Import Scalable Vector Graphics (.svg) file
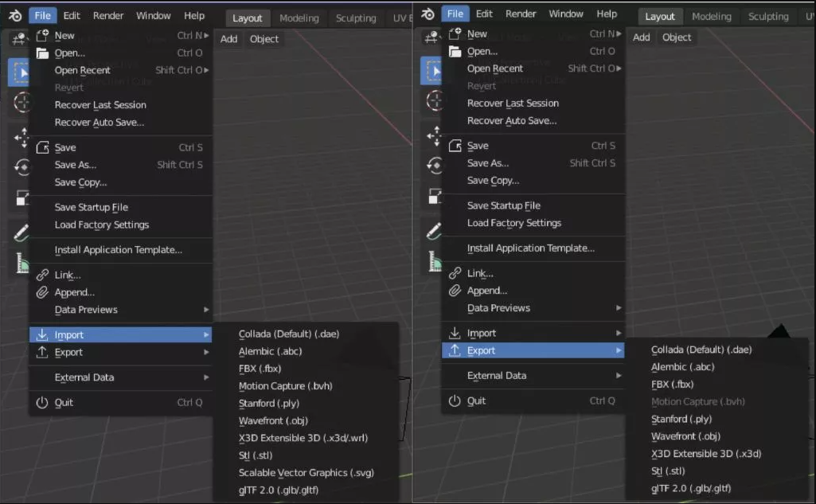816x504 pixels. pos(306,473)
